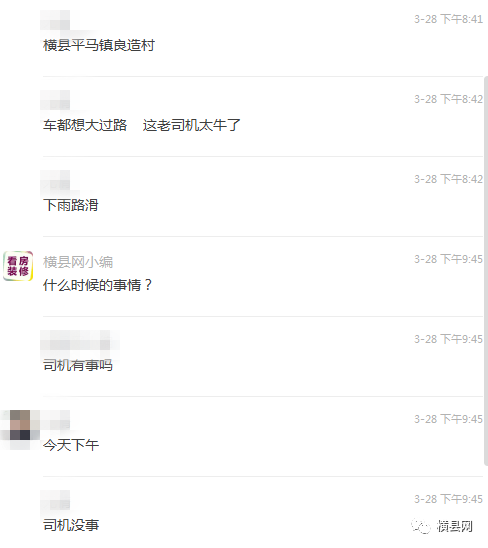Viewport: 488px width, 548px height.
Task: Click the 看房装修 avatar icon
Action: coord(18,266)
